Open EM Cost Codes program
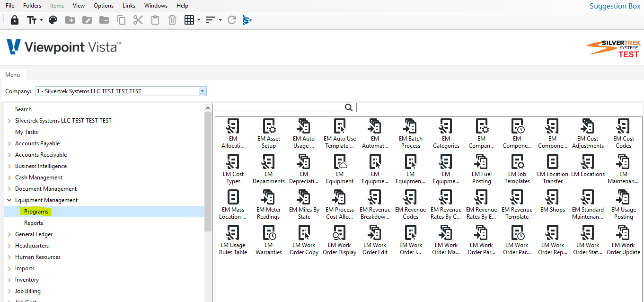Screen dimensions: 644x302 624,133
